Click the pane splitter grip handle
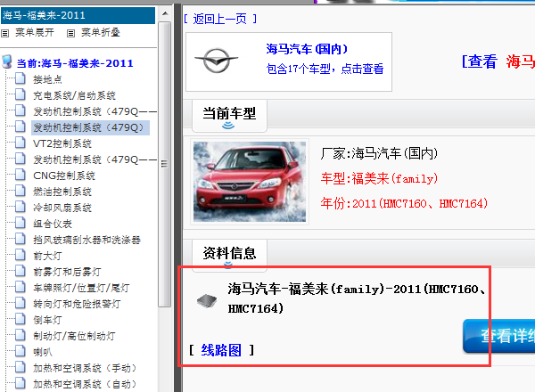The width and height of the screenshot is (535, 392). 177,198
